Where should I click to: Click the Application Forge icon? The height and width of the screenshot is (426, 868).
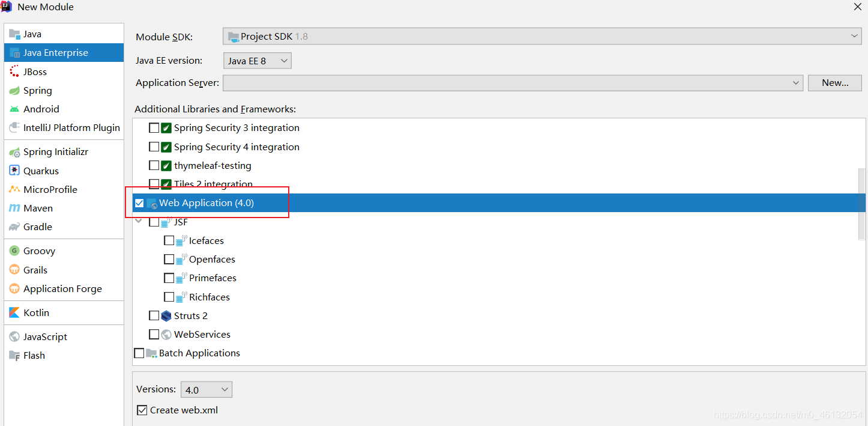click(x=14, y=288)
